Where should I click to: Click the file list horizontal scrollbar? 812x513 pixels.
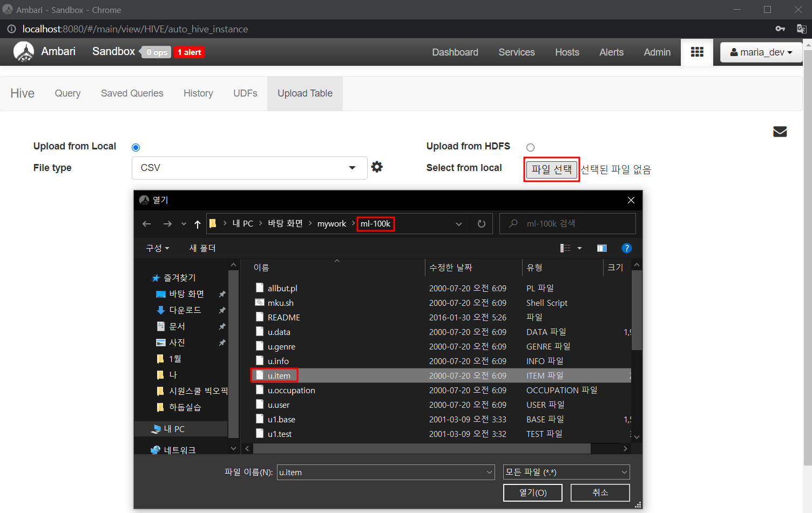pyautogui.click(x=422, y=449)
